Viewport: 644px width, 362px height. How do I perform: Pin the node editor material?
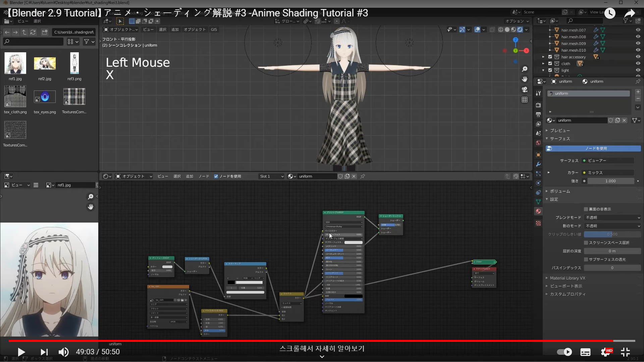(x=363, y=176)
